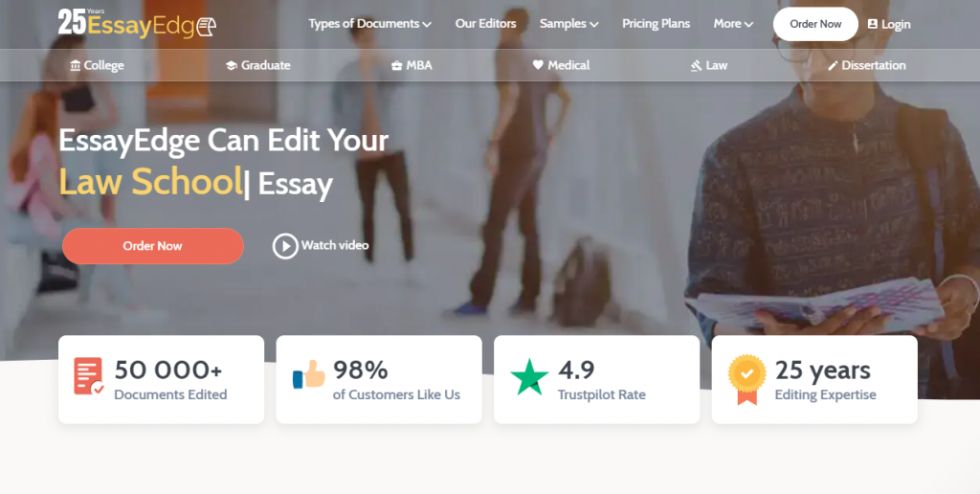This screenshot has height=494, width=980.
Task: Click the Law gavel icon
Action: (x=696, y=66)
